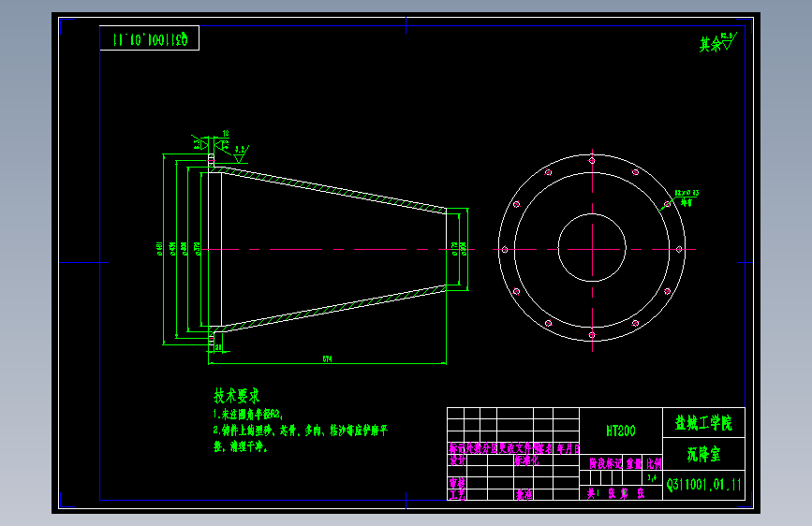Select the 盐城工学院 title block text
812x526 pixels.
703,423
